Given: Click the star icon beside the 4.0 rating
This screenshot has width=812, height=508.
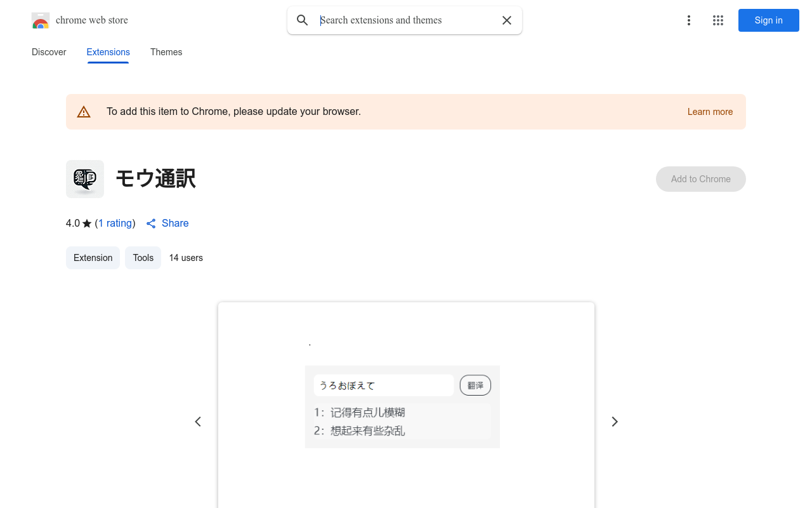Looking at the screenshot, I should pos(86,223).
